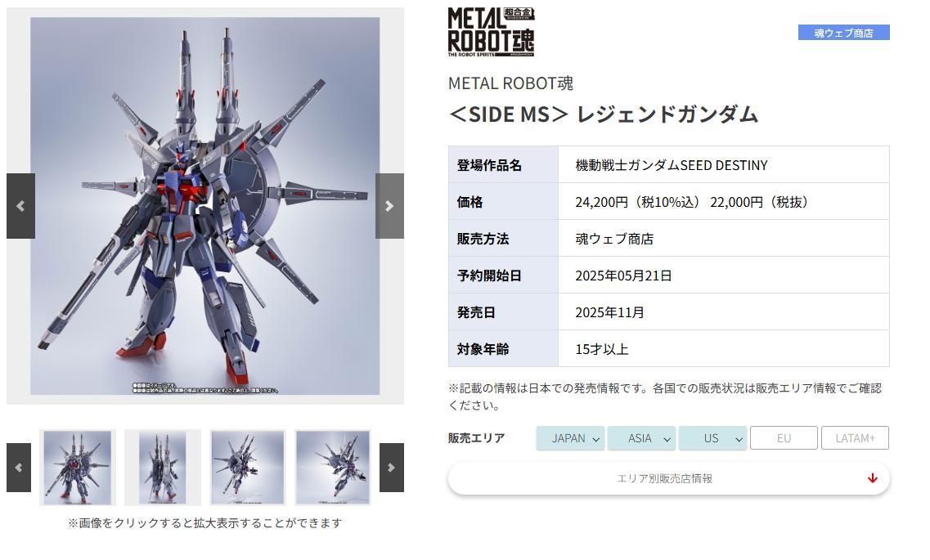Select the LATAM+ sales area
This screenshot has width=930, height=560.
[855, 438]
